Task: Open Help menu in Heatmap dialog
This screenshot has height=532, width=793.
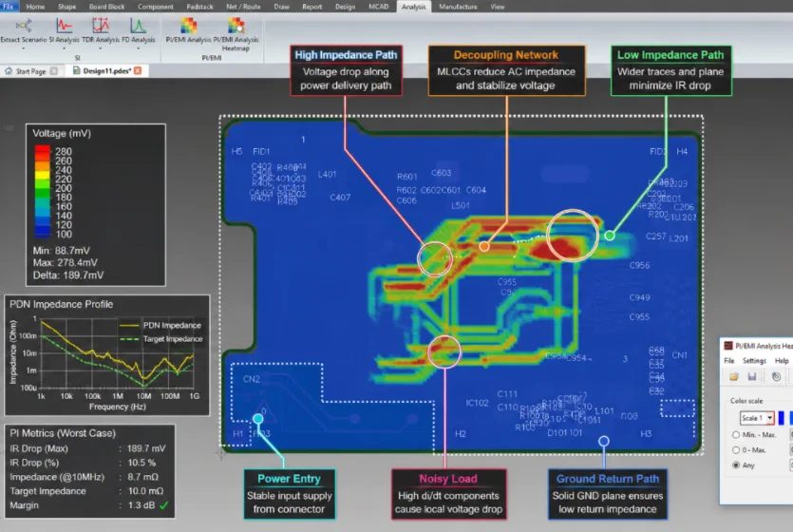Action: pos(782,361)
